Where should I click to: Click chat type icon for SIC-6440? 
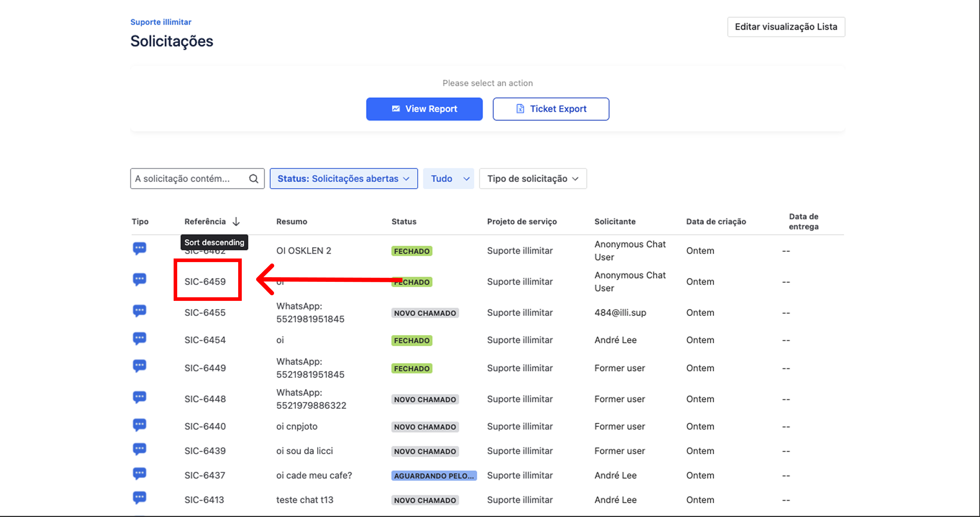point(139,425)
